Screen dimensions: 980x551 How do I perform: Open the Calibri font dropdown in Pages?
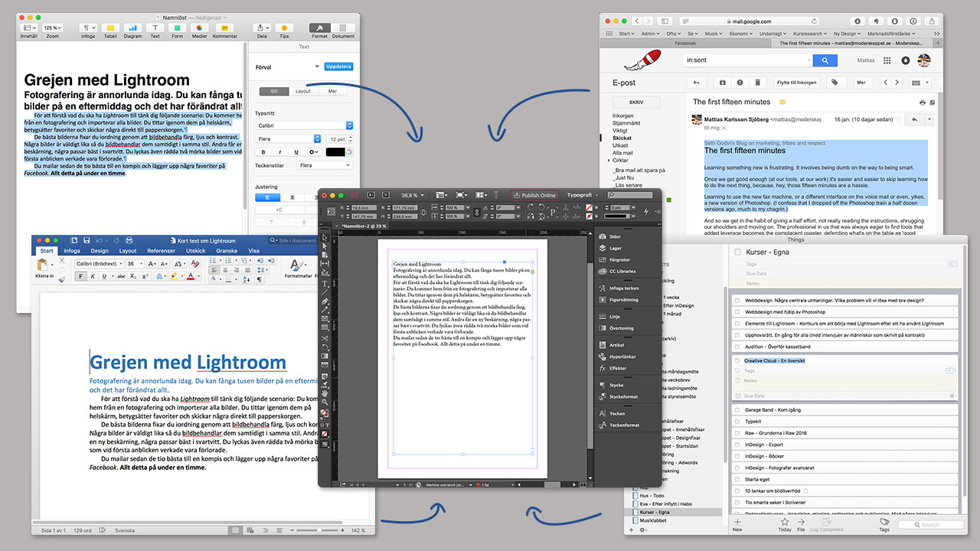304,126
